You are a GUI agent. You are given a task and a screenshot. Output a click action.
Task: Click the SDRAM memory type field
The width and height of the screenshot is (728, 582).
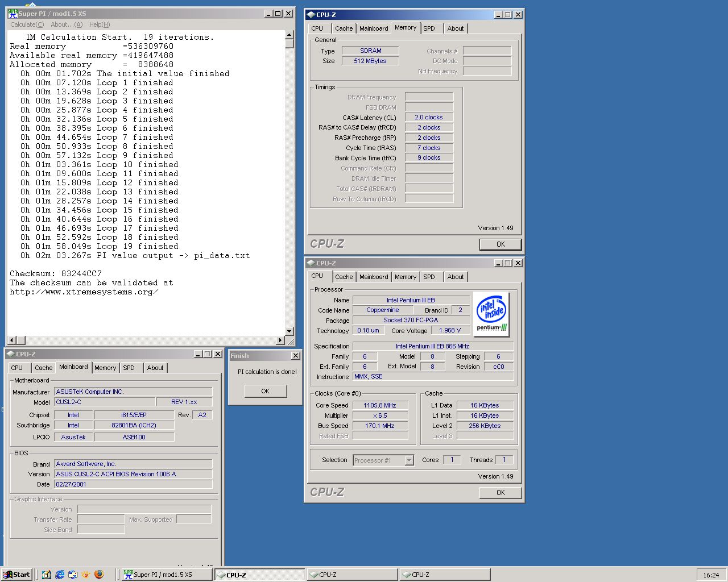[x=370, y=51]
